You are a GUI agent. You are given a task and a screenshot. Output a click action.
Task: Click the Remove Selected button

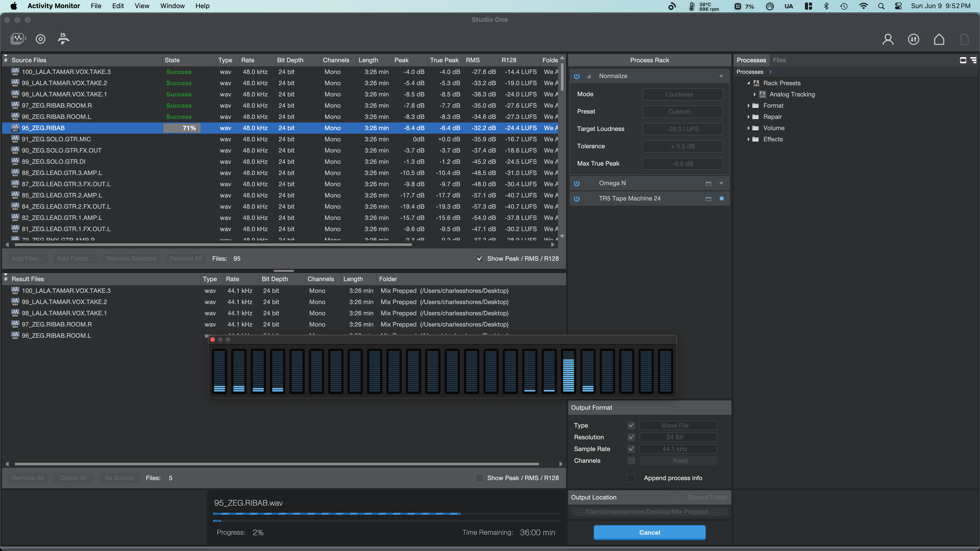pyautogui.click(x=131, y=259)
